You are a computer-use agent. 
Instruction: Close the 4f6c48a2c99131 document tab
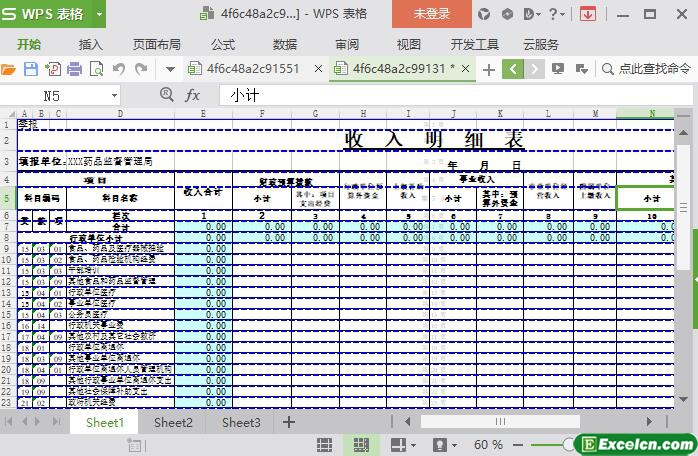click(465, 69)
